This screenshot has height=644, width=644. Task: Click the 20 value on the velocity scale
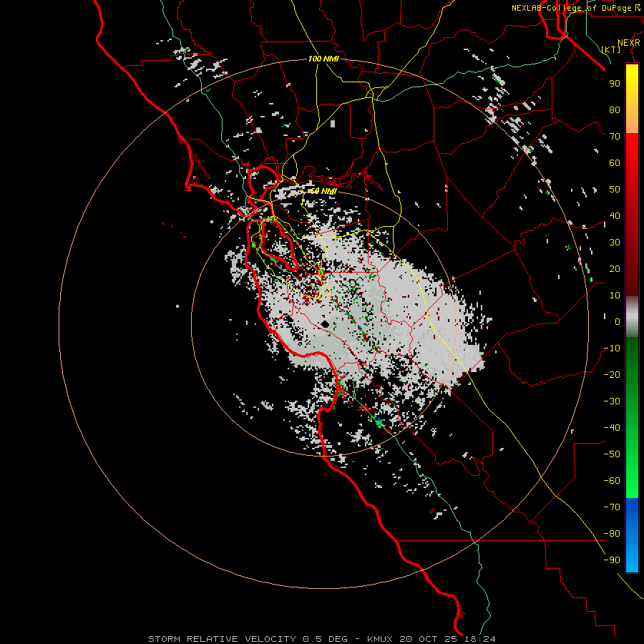coord(615,268)
